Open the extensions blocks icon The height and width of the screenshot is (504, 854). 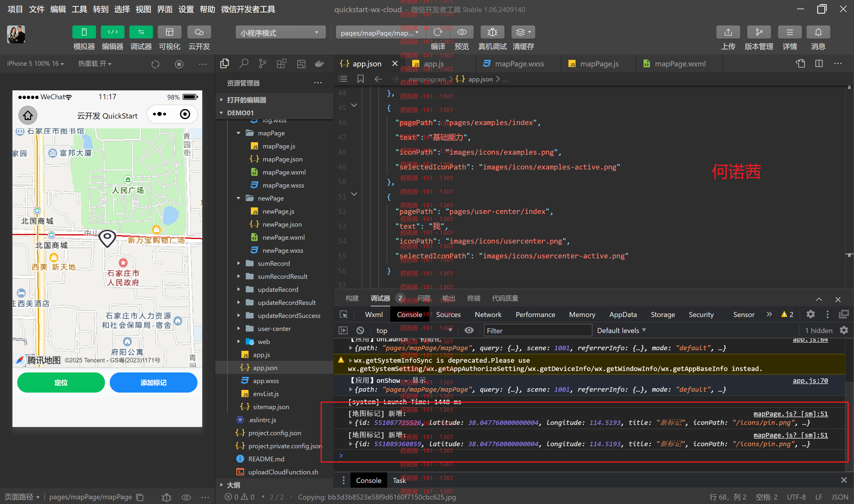(x=281, y=63)
